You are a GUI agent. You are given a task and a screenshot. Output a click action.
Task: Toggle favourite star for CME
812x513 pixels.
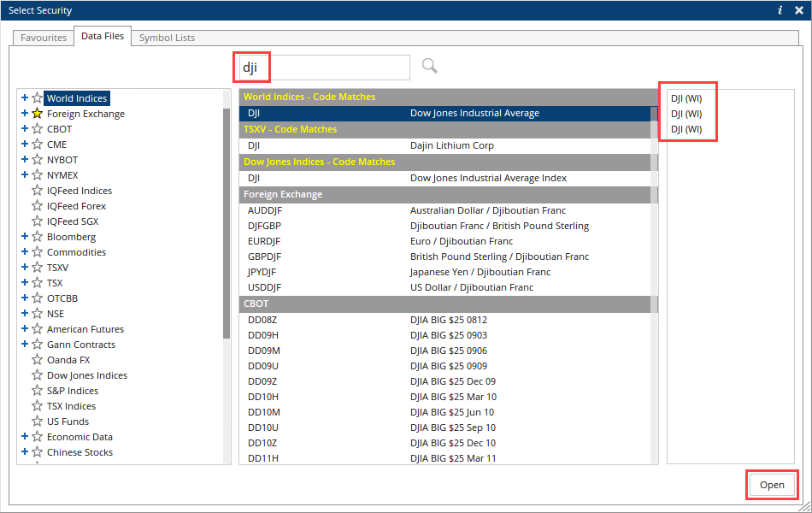(x=38, y=144)
